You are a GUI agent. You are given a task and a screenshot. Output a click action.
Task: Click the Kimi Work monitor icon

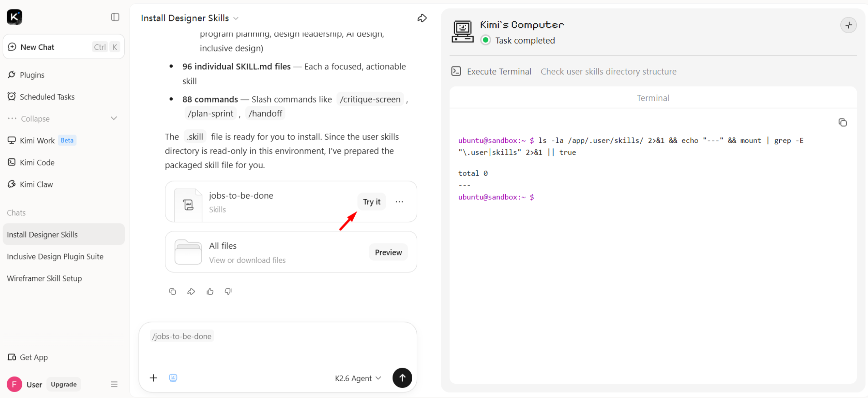[x=12, y=140]
